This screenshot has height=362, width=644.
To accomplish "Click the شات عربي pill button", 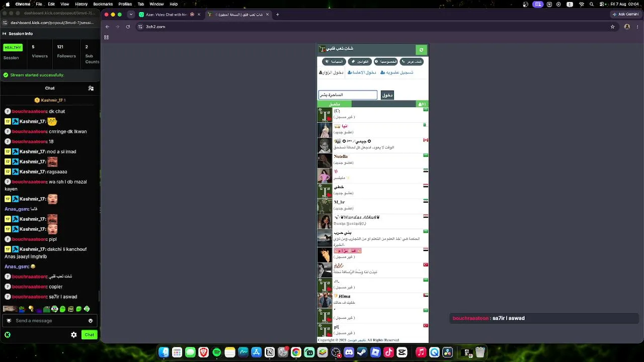I will (x=412, y=62).
